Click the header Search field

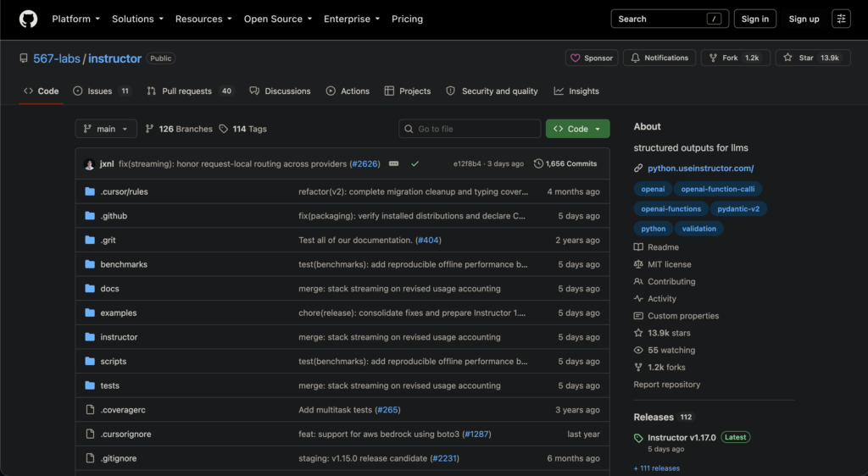pos(670,19)
